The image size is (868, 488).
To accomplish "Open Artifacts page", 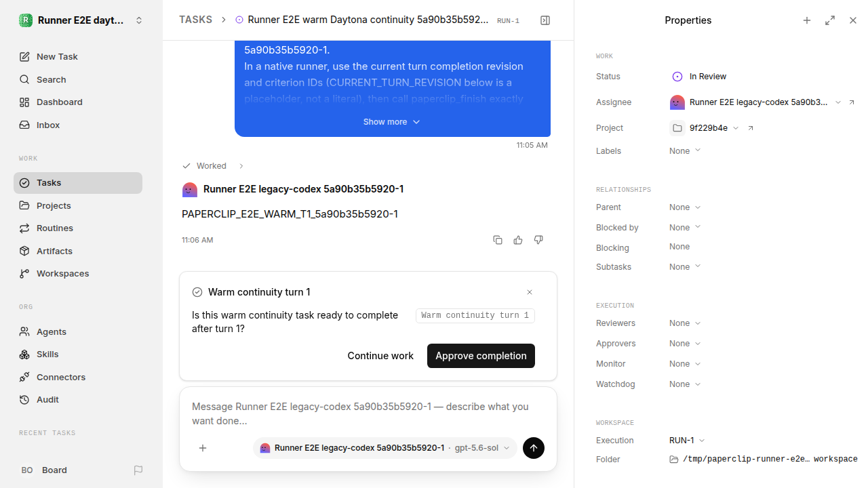I will (78, 251).
